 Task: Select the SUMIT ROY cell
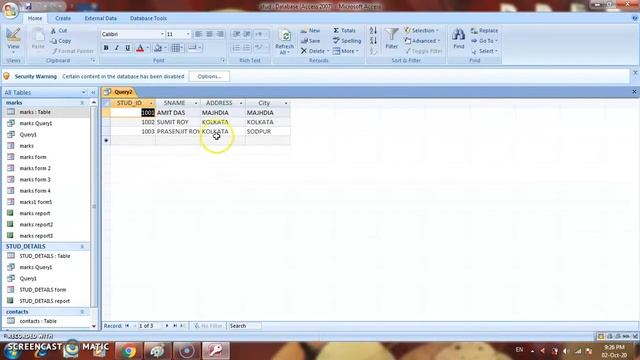coord(178,122)
